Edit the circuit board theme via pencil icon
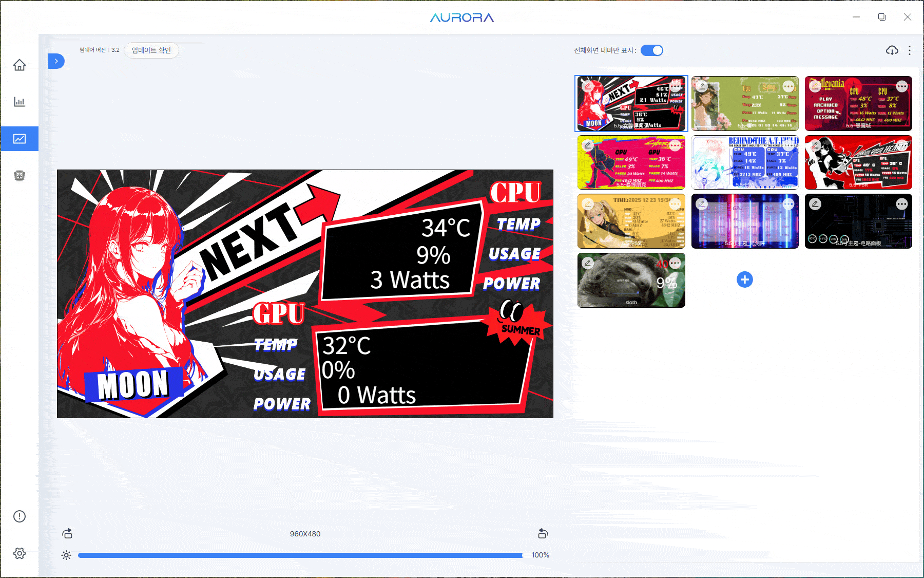The height and width of the screenshot is (578, 924). click(x=815, y=204)
